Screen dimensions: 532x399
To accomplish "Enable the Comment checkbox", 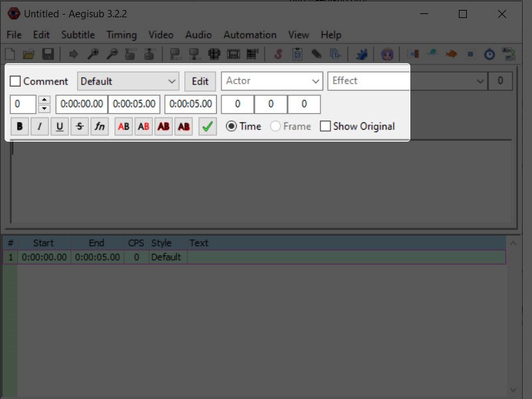I will click(15, 81).
